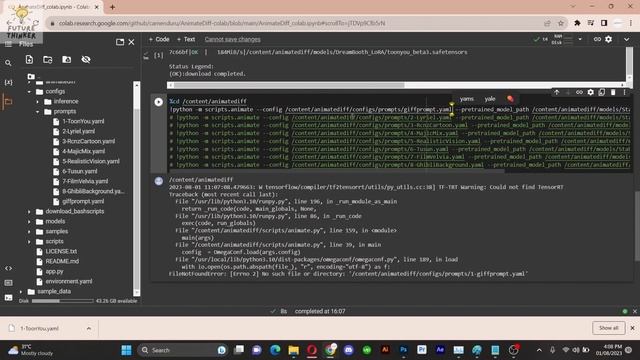
Task: Delete the selected code cell
Action: click(613, 93)
